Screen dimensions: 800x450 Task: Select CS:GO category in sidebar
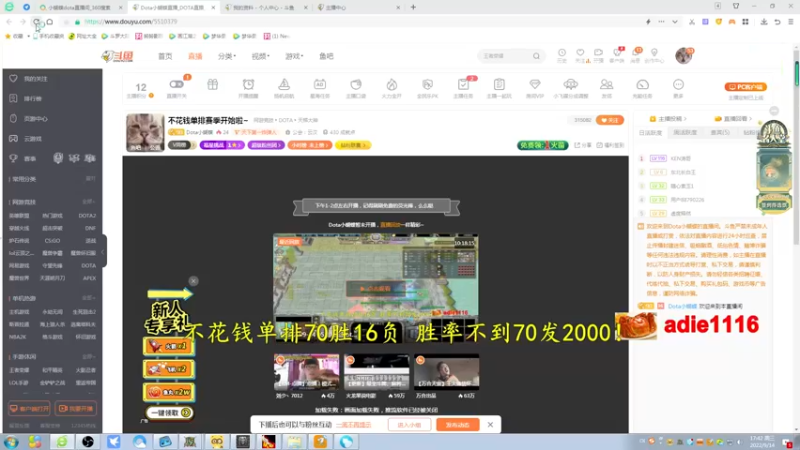52,241
